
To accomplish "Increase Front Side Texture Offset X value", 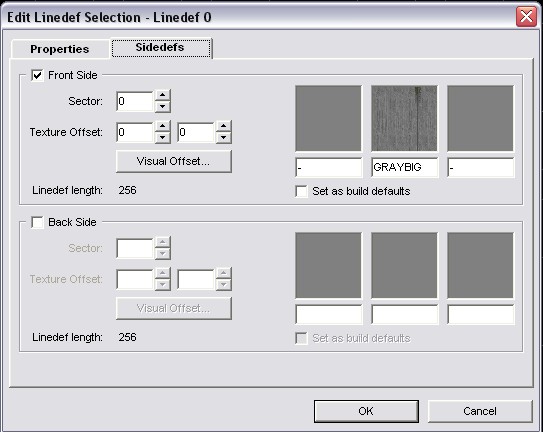I will coord(162,126).
